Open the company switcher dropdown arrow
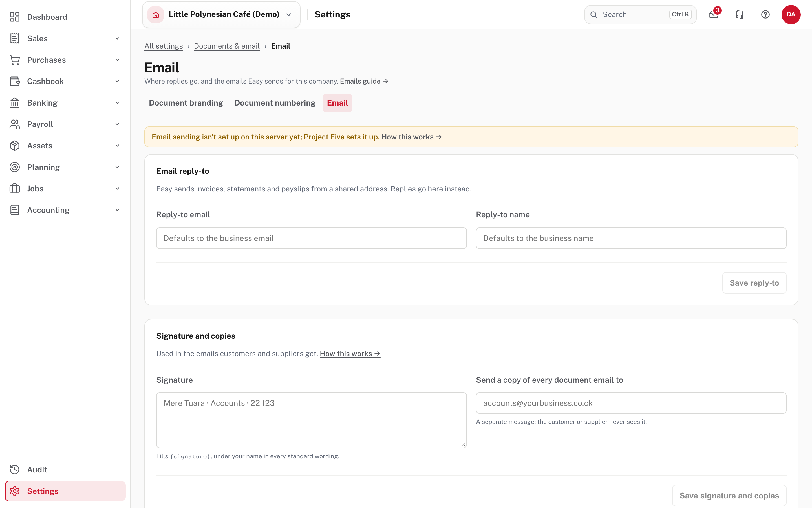Screen dimensions: 812x508 [289, 15]
